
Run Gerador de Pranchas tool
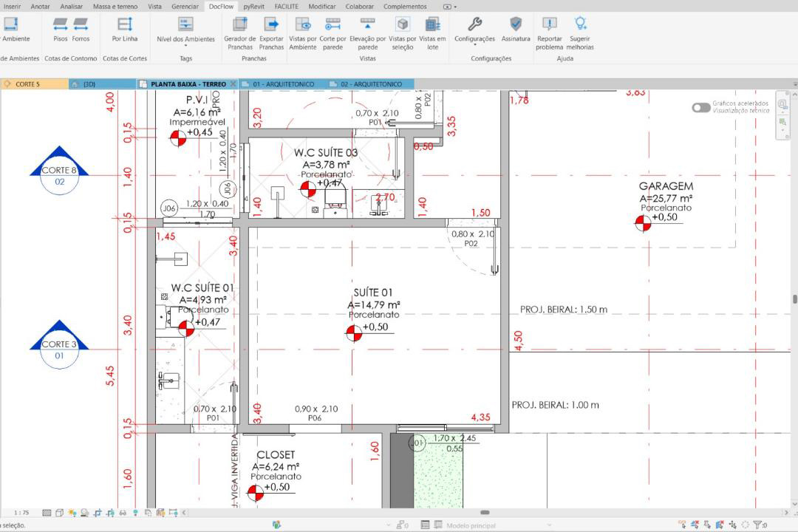tap(239, 33)
